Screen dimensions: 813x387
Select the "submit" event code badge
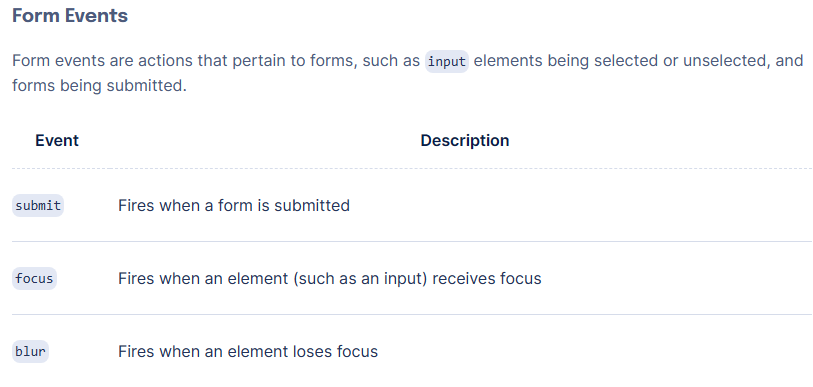point(38,205)
